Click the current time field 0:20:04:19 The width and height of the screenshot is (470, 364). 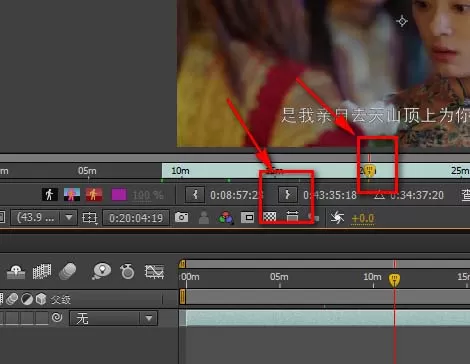(136, 218)
